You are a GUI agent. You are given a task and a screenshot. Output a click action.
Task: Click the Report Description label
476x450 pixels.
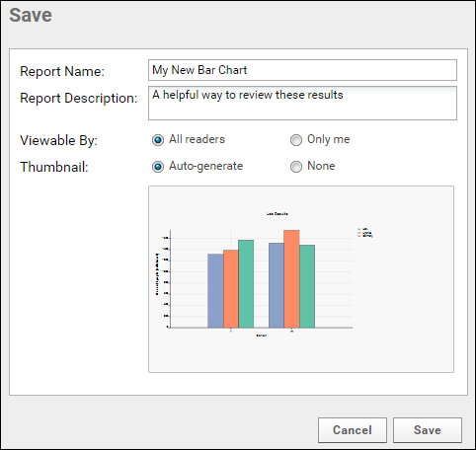pyautogui.click(x=78, y=98)
